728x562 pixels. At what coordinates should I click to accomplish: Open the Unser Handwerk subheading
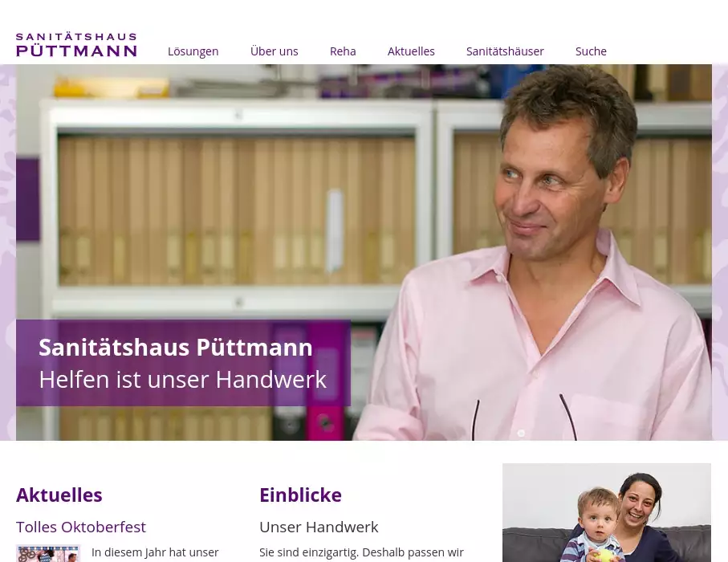tap(319, 527)
